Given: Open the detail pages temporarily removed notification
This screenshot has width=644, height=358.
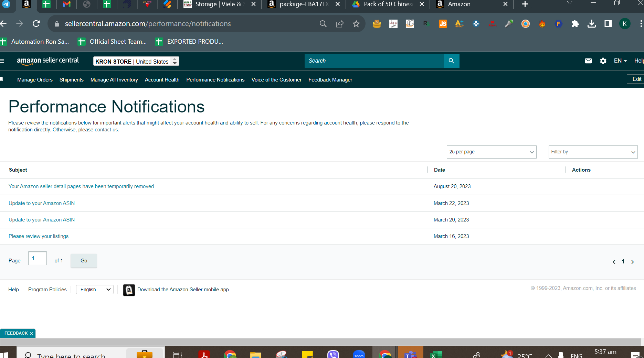Looking at the screenshot, I should (x=81, y=186).
